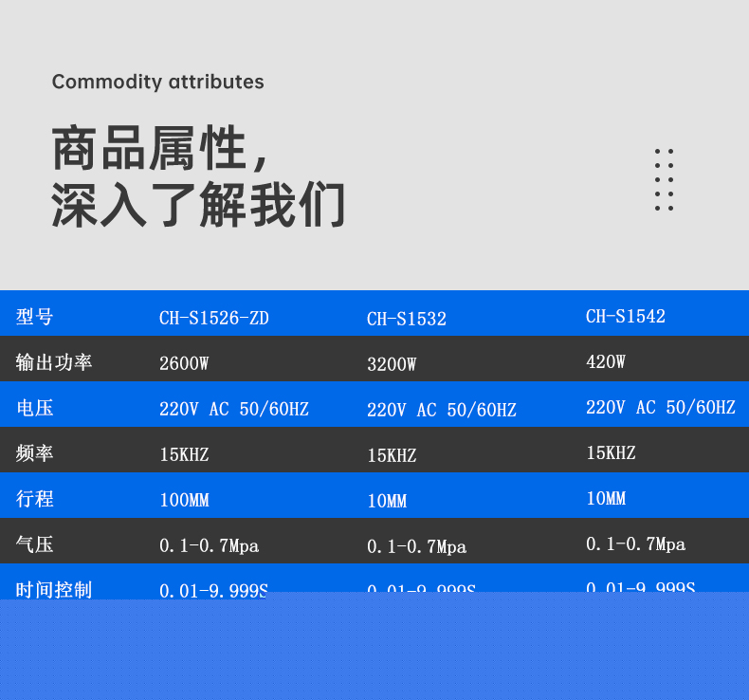Select model CH-S1542 cell
The image size is (749, 700).
626,316
